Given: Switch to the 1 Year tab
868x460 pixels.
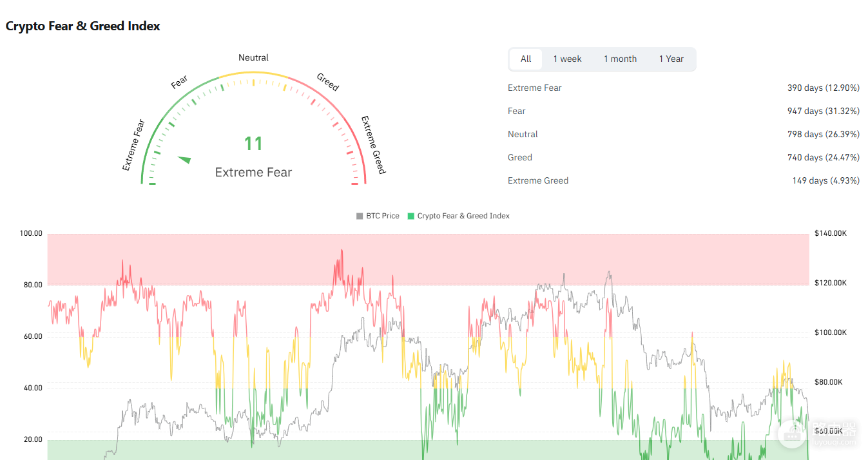Looking at the screenshot, I should pyautogui.click(x=671, y=59).
